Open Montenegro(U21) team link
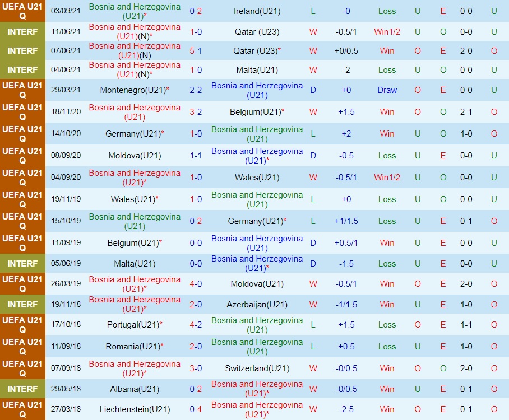The width and height of the screenshot is (509, 420). tap(135, 90)
